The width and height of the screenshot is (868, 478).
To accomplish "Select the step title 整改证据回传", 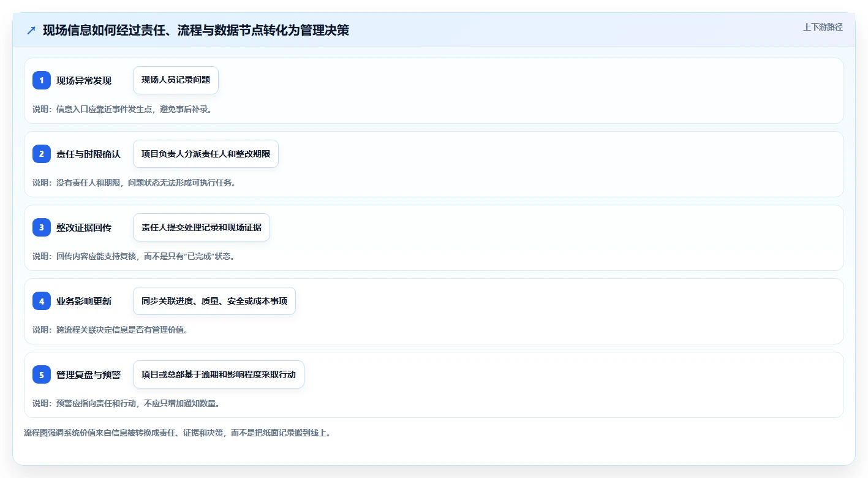I will point(84,227).
